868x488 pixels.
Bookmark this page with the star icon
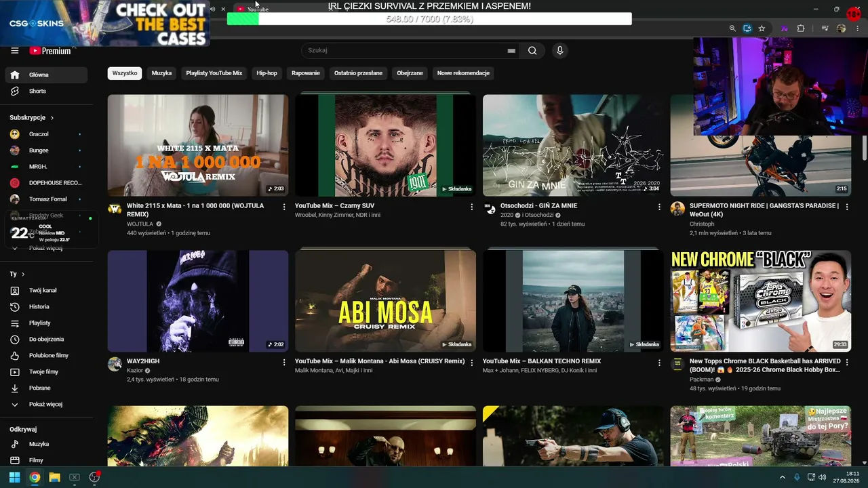(x=762, y=28)
